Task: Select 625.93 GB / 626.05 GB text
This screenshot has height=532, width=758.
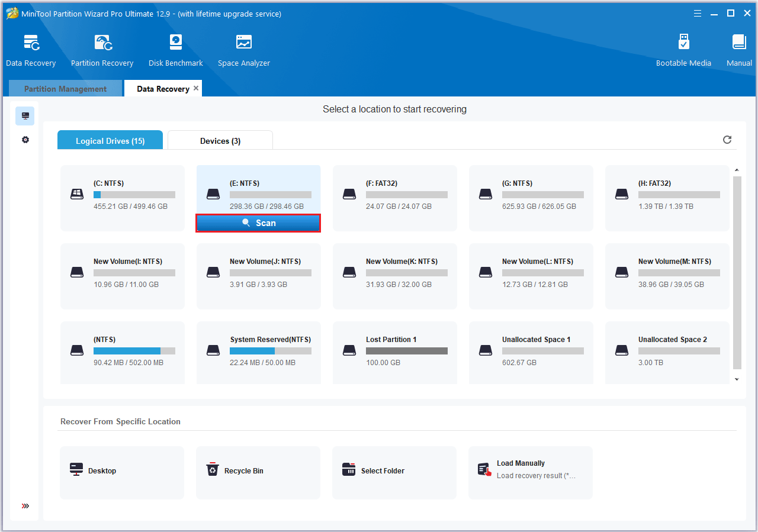Action: (x=539, y=207)
